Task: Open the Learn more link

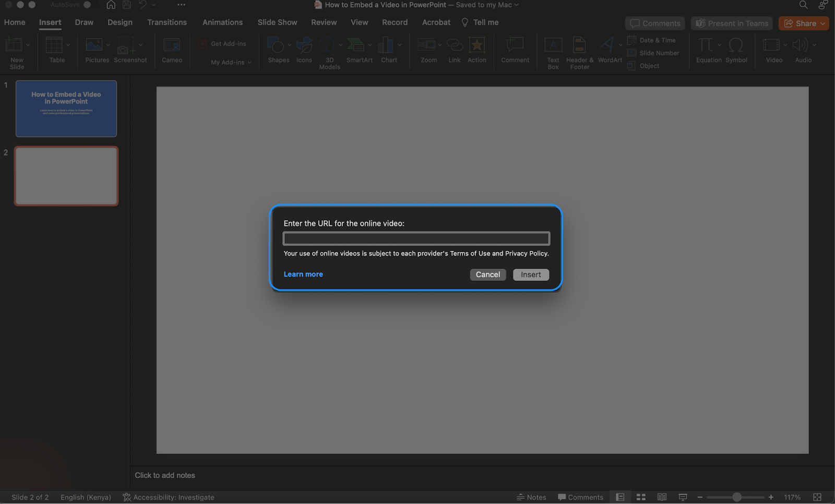Action: tap(303, 274)
